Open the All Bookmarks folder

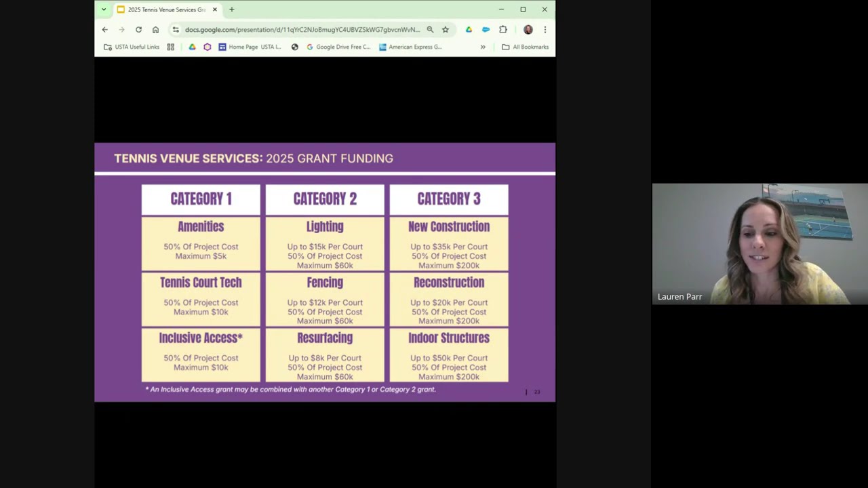tap(525, 47)
